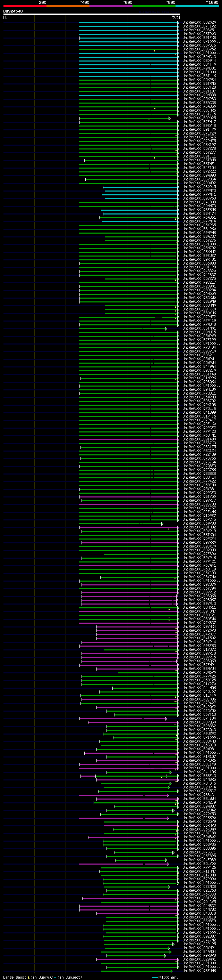This screenshot has width=222, height=980.
Task: Open the UniRef100_Q39284 entry
Action: click(x=199, y=290)
